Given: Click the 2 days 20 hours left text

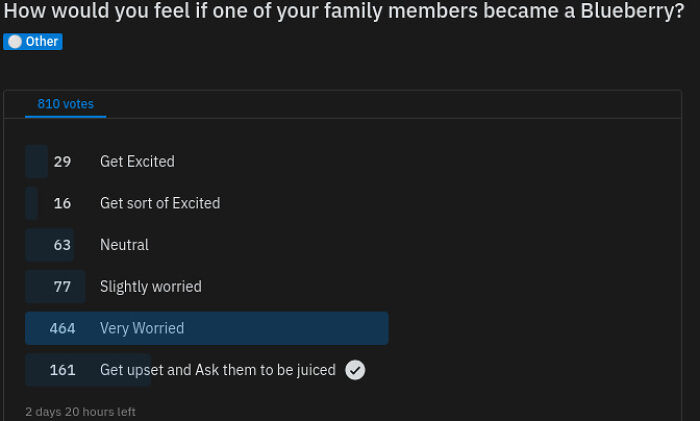Looking at the screenshot, I should tap(80, 412).
